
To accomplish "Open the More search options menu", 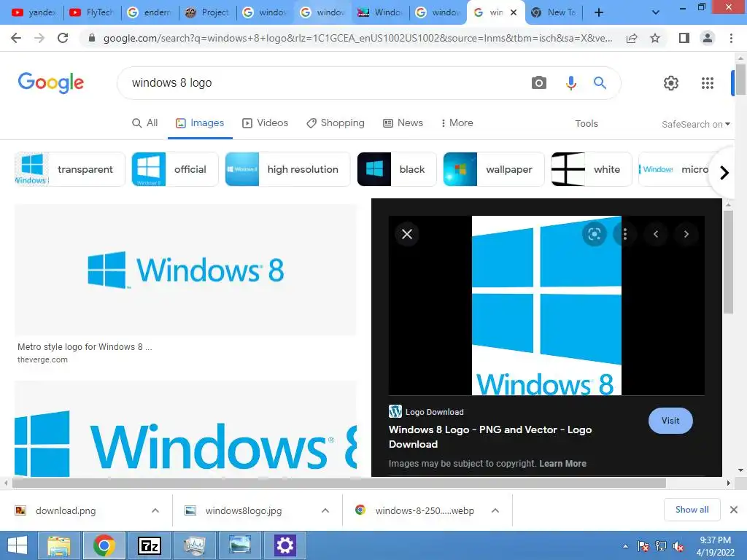I will pyautogui.click(x=457, y=122).
